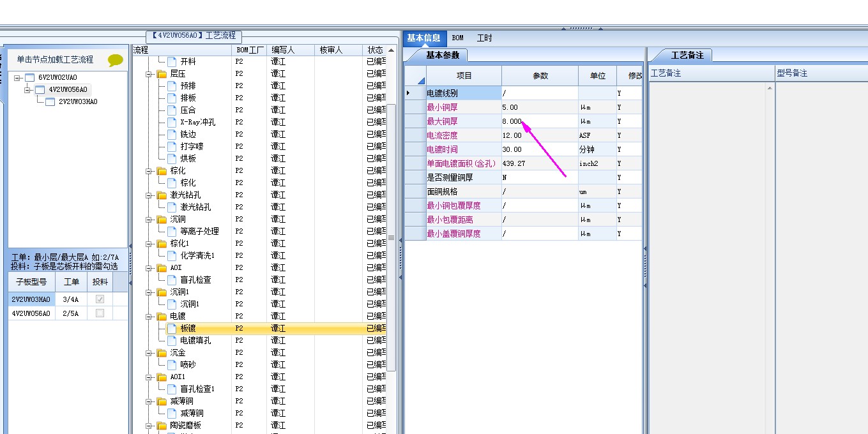Collapse the 层压 process group
Image resolution: width=868 pixels, height=434 pixels.
(149, 74)
